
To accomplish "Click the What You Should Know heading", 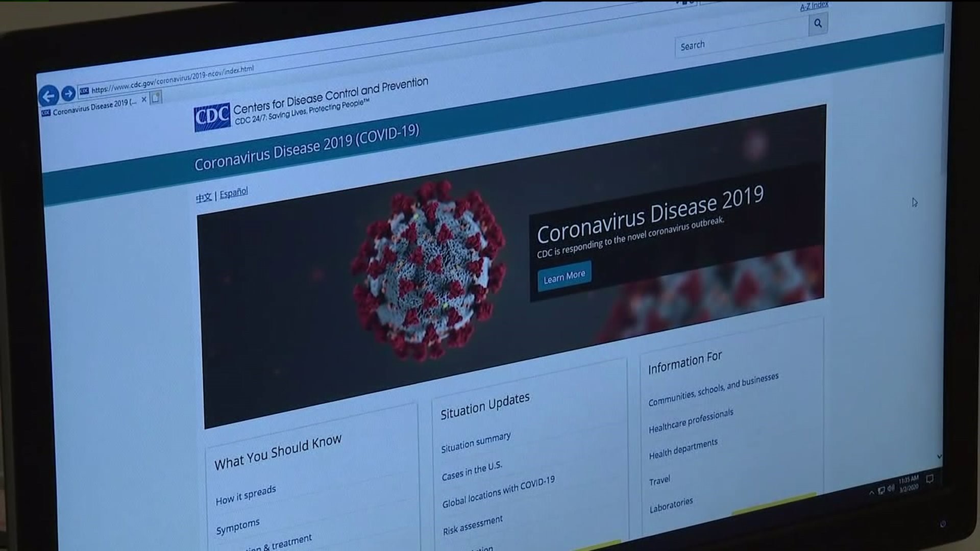I will tap(278, 453).
